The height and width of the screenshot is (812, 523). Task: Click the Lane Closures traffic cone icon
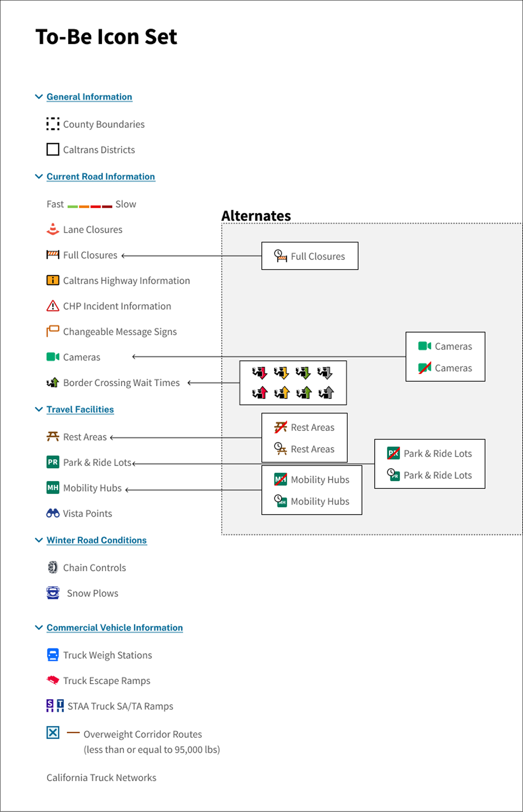point(53,229)
